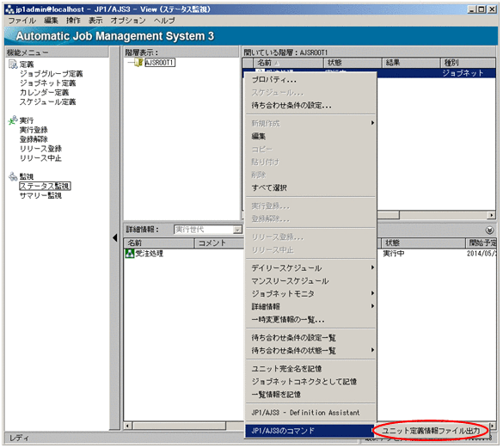Click the 2014/05 start date cell
The height and width of the screenshot is (448, 503).
click(482, 254)
